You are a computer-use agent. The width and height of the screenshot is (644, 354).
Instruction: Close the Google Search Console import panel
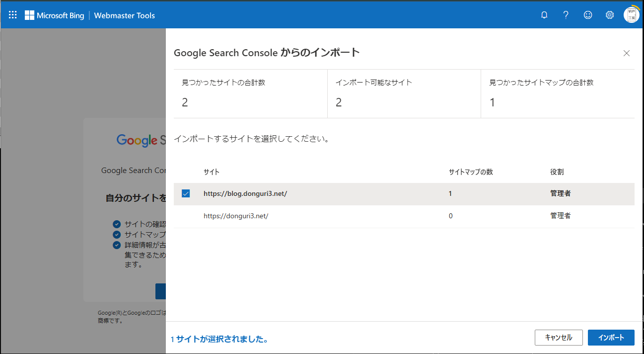coord(627,53)
